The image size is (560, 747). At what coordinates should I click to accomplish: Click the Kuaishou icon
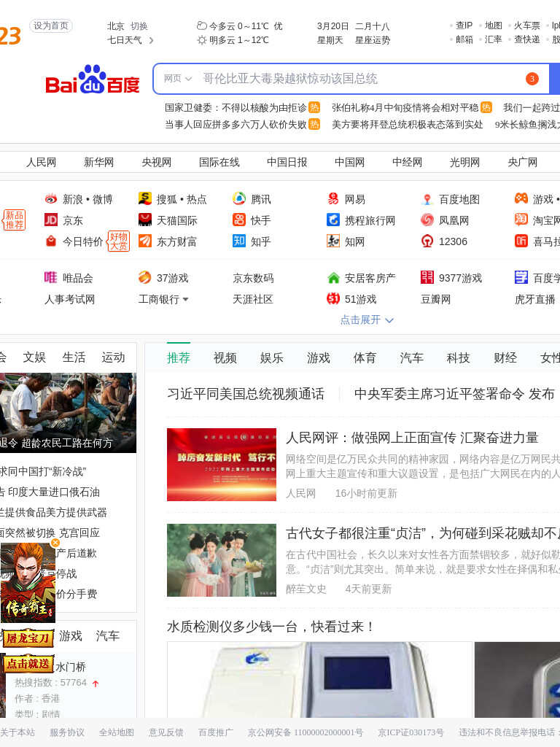point(239,220)
